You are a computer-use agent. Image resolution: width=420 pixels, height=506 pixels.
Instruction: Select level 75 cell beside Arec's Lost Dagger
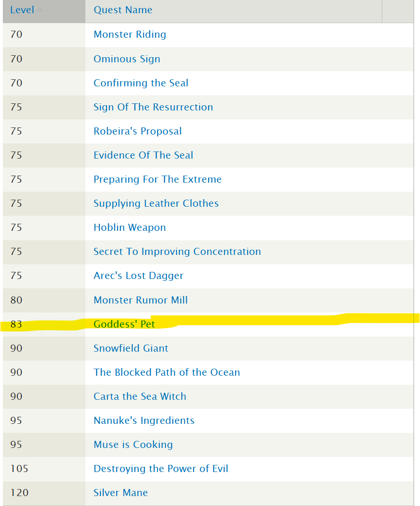click(x=44, y=276)
